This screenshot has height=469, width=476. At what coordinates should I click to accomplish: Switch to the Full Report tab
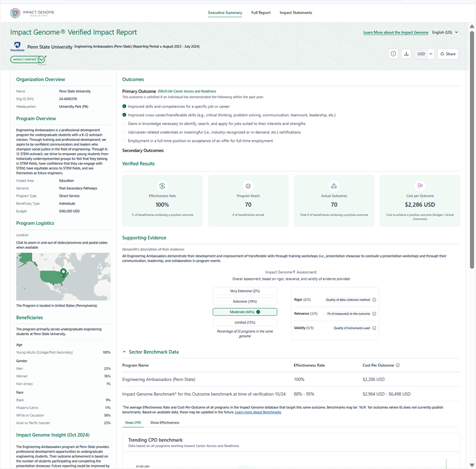click(x=261, y=13)
